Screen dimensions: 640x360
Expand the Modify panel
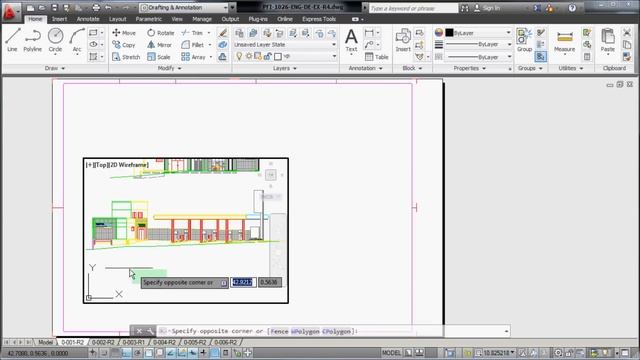click(x=169, y=68)
